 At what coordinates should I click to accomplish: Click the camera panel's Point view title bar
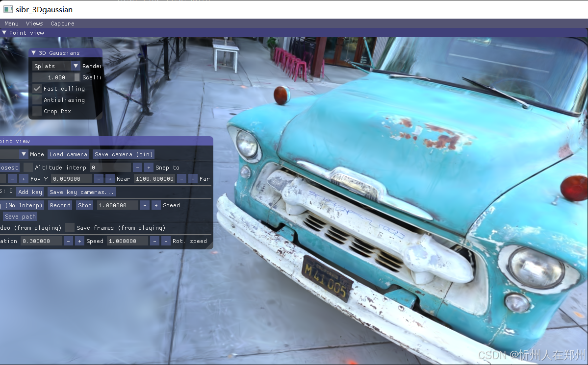[106, 141]
